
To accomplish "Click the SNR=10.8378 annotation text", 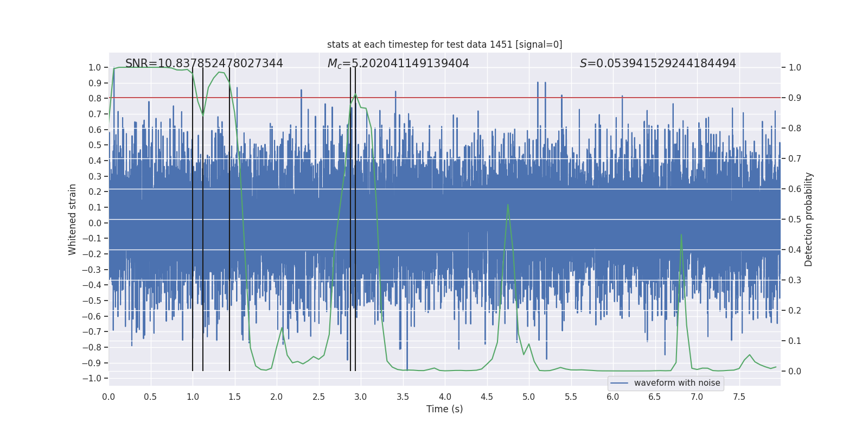I will click(x=204, y=63).
